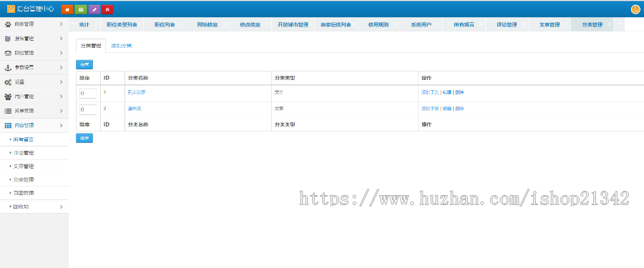The height and width of the screenshot is (268, 644).
Task: Switch to the 文章管理 tab
Action: coord(549,24)
